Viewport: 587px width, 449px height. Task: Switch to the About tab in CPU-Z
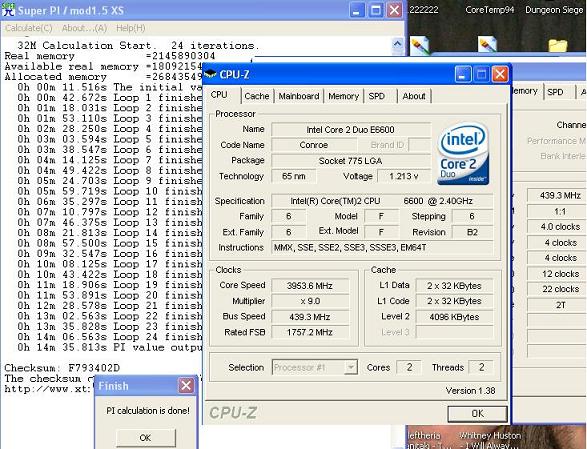(x=414, y=96)
